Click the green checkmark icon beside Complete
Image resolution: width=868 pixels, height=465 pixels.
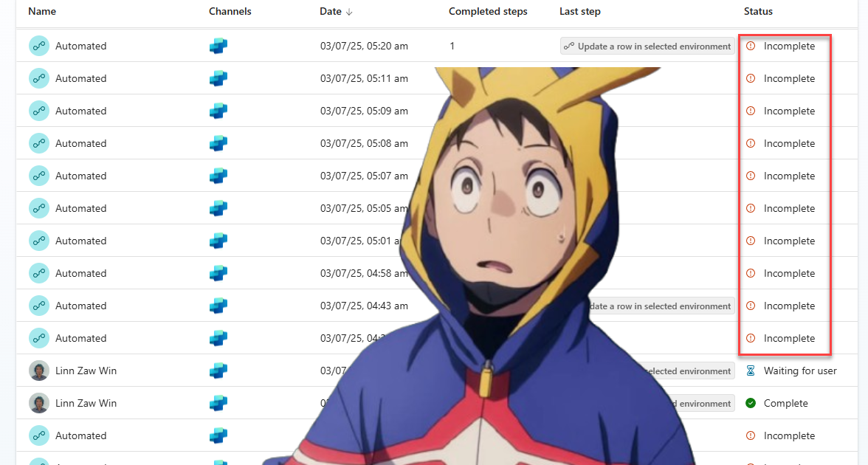[x=751, y=403]
